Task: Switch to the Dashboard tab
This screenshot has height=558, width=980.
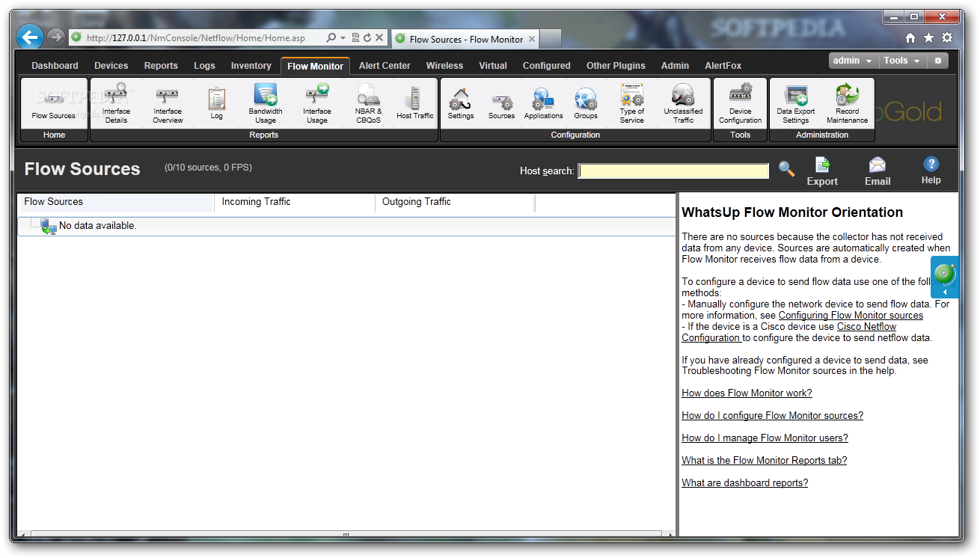Action: tap(55, 66)
